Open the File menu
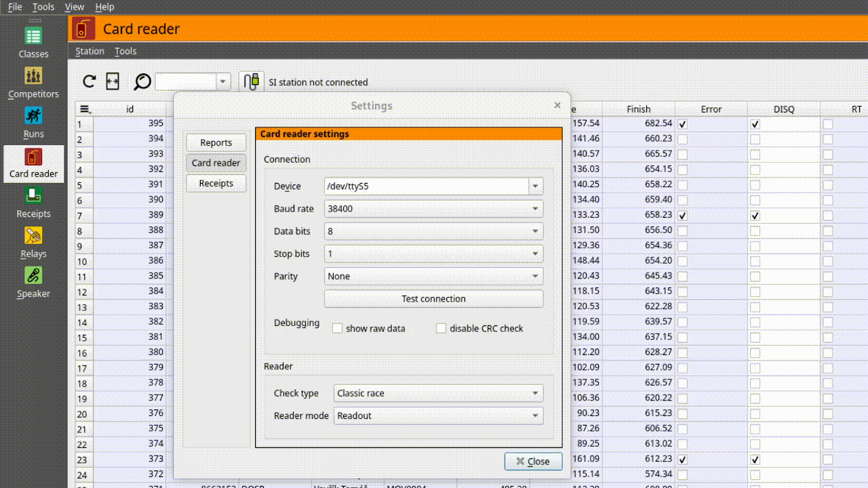This screenshot has height=488, width=868. [15, 7]
